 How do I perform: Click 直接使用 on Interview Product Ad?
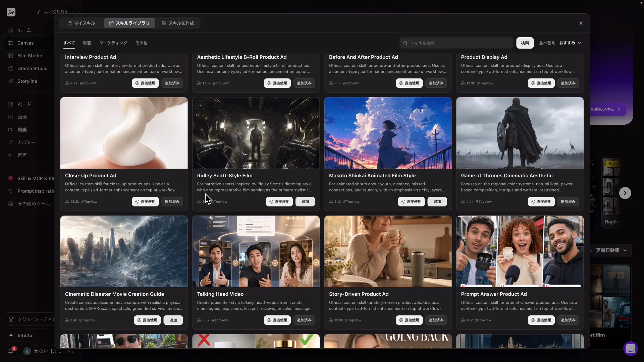[145, 83]
